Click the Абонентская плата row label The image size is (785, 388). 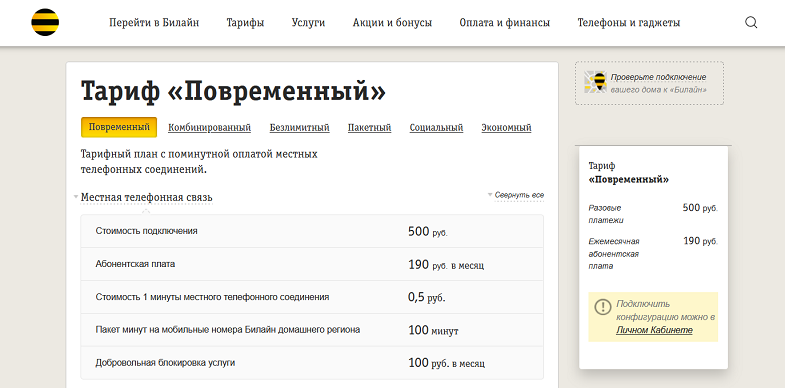(x=135, y=264)
